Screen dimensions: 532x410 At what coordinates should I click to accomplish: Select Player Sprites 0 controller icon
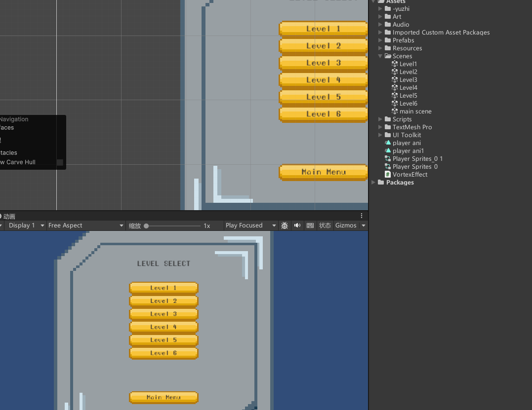pyautogui.click(x=388, y=166)
